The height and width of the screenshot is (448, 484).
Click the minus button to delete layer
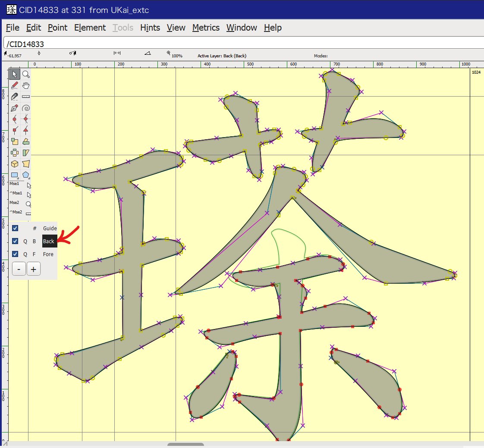click(19, 269)
